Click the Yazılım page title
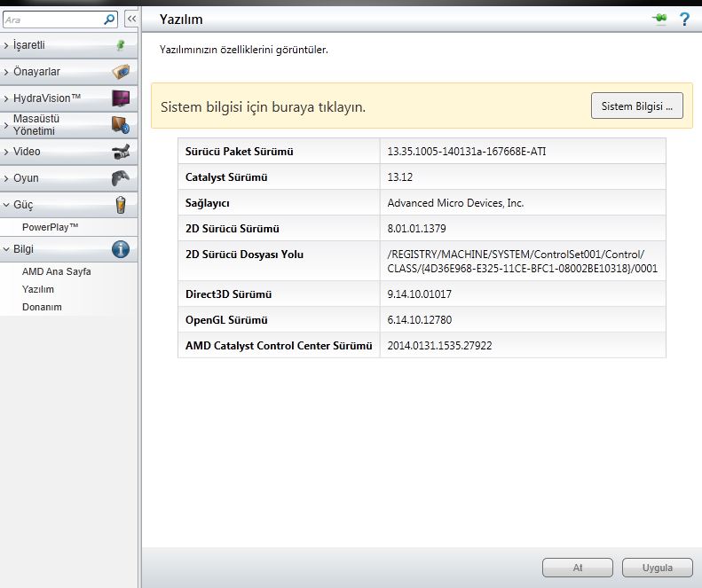This screenshot has width=702, height=588. tap(181, 20)
